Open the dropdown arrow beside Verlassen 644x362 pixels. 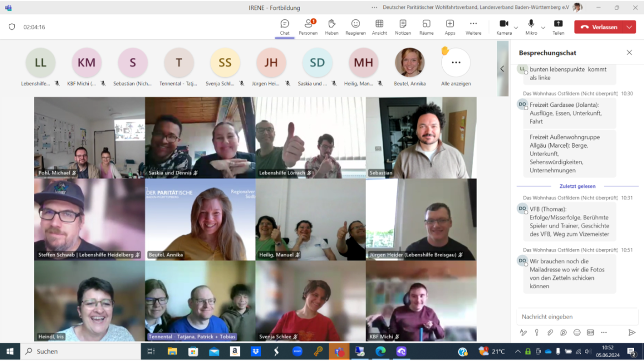pos(629,27)
